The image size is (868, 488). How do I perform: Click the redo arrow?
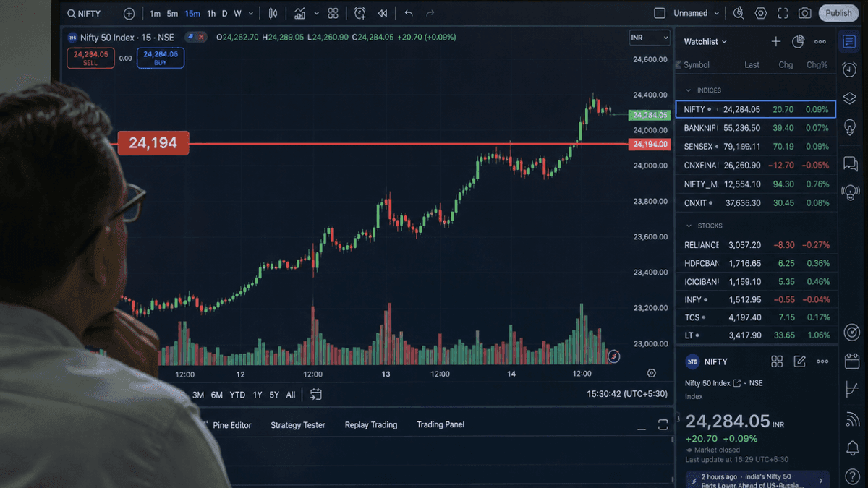pos(430,14)
